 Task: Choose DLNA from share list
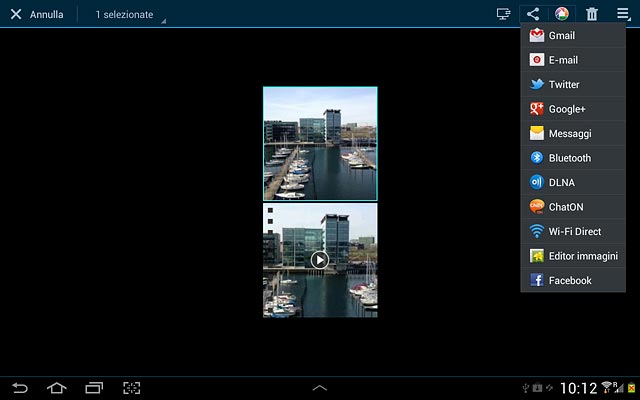click(573, 182)
